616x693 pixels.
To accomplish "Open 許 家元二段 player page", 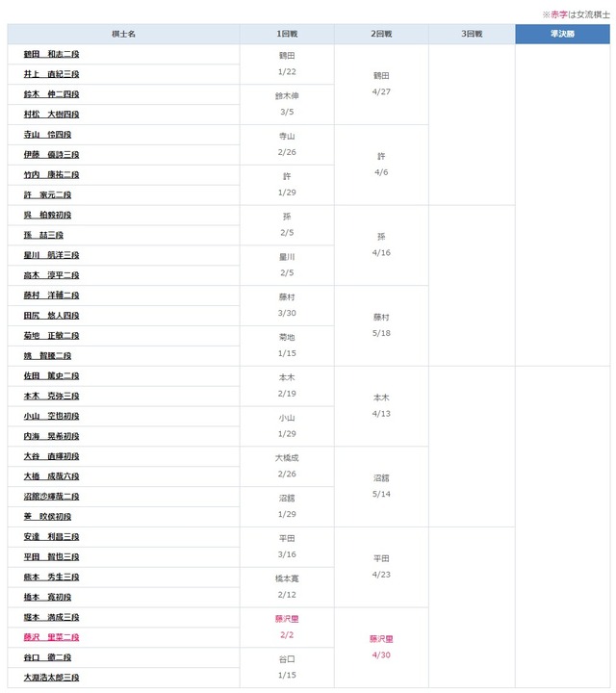I will tap(47, 195).
